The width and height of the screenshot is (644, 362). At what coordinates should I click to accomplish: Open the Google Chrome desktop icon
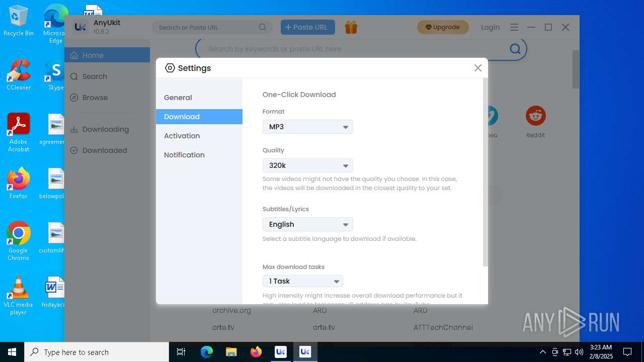click(19, 241)
